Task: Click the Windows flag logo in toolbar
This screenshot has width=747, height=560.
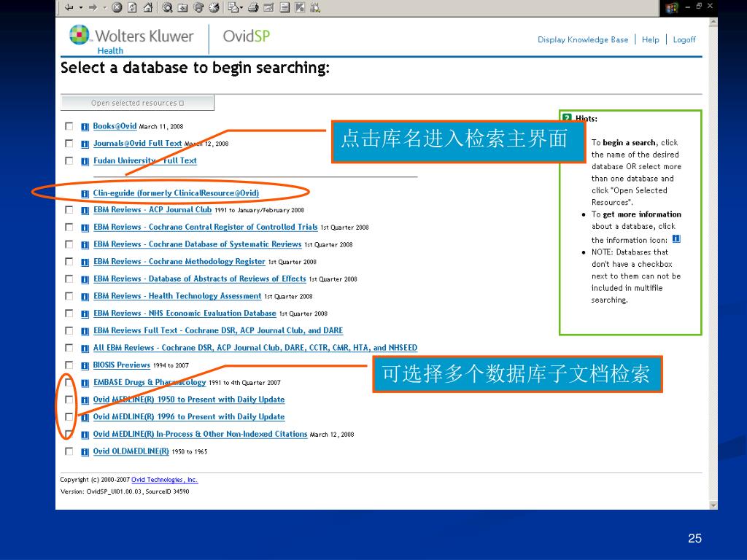Action: click(671, 7)
